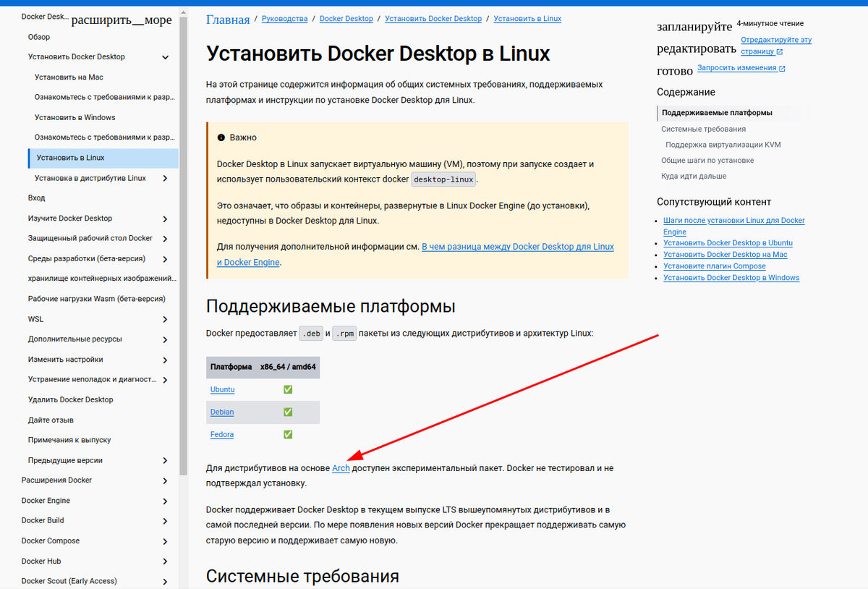The height and width of the screenshot is (589, 868).
Task: Click the desktop-linux code label
Action: [443, 179]
